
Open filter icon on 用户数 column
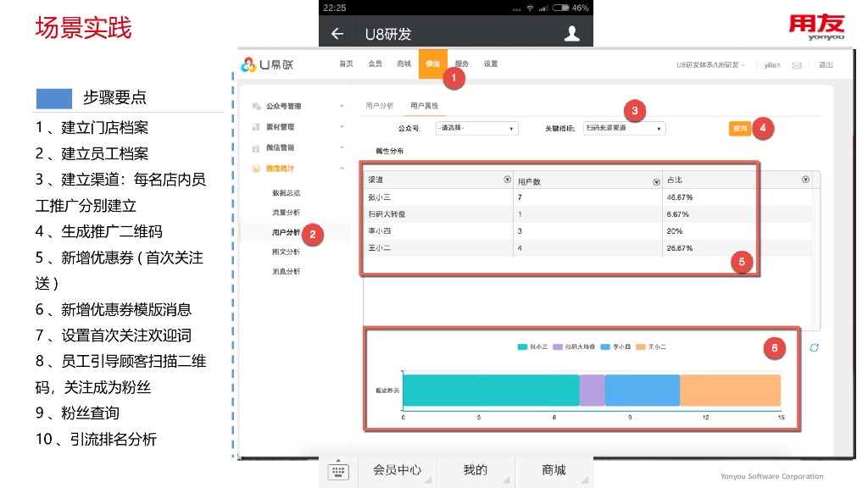coord(656,180)
